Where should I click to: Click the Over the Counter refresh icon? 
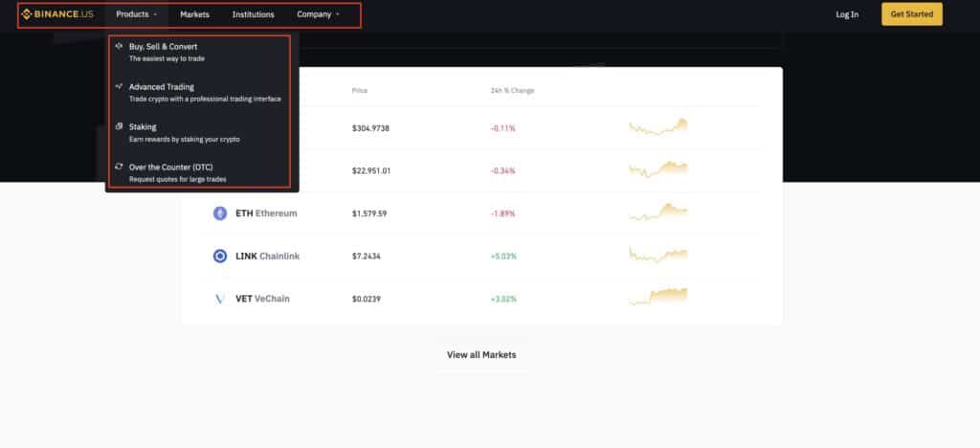point(118,167)
